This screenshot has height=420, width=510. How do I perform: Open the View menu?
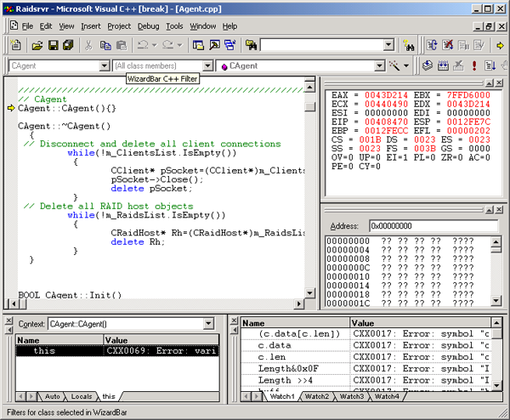(66, 26)
